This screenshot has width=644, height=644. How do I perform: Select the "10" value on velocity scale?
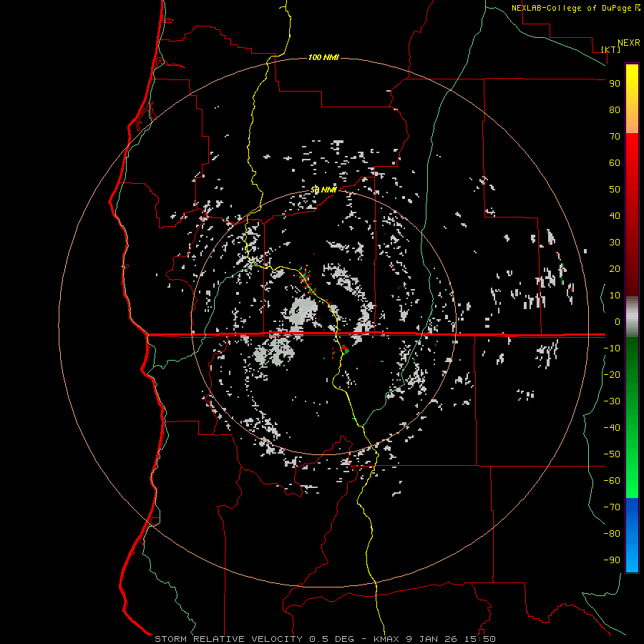[615, 296]
